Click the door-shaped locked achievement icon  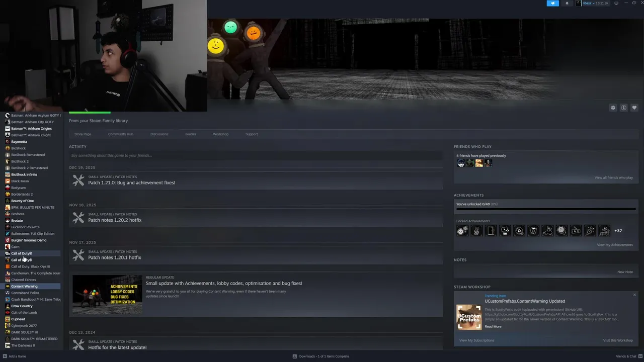(x=491, y=231)
